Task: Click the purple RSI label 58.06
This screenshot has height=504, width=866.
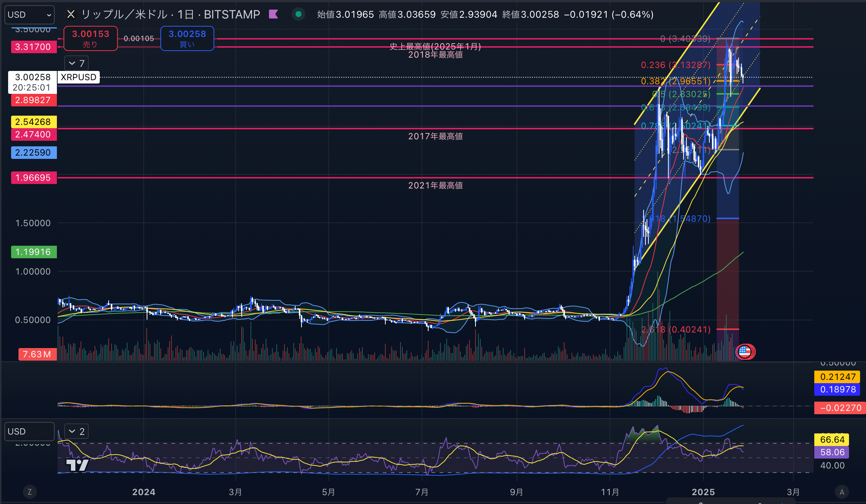Action: 832,452
